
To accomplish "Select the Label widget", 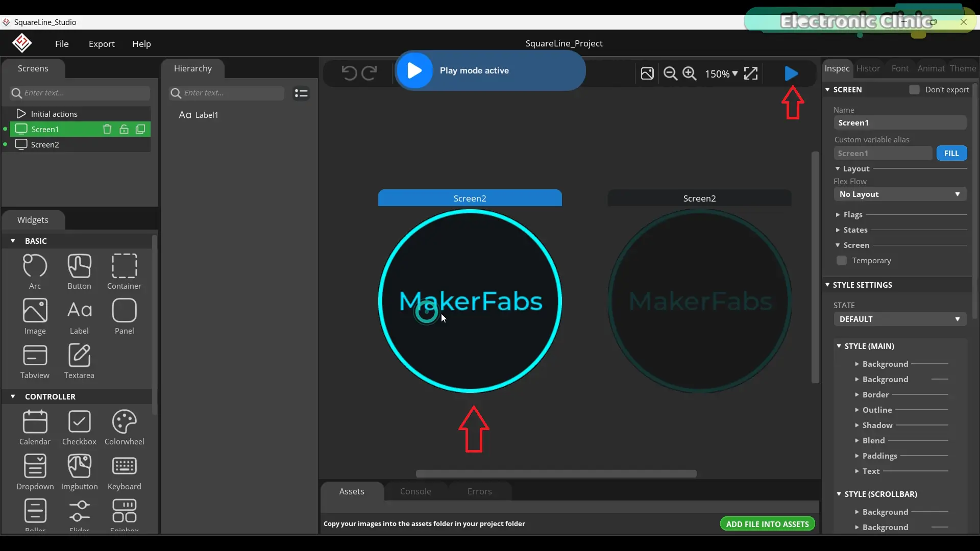I will (x=79, y=317).
